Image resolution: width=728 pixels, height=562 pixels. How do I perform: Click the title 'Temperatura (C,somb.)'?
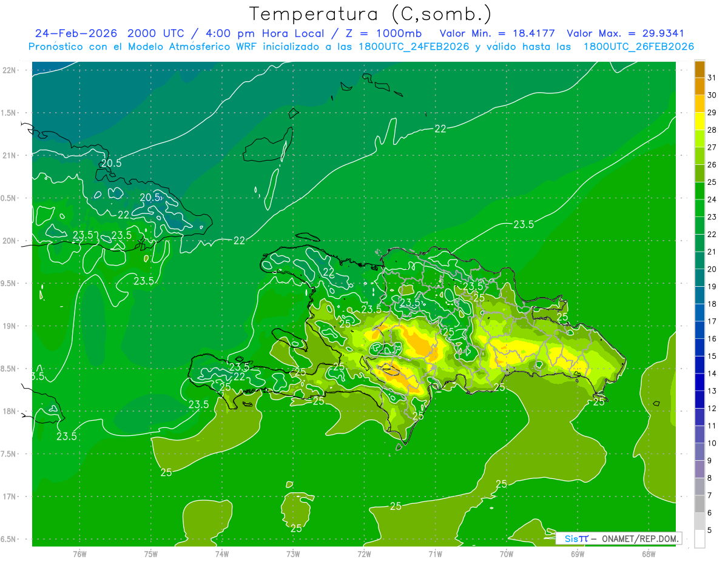coord(371,14)
